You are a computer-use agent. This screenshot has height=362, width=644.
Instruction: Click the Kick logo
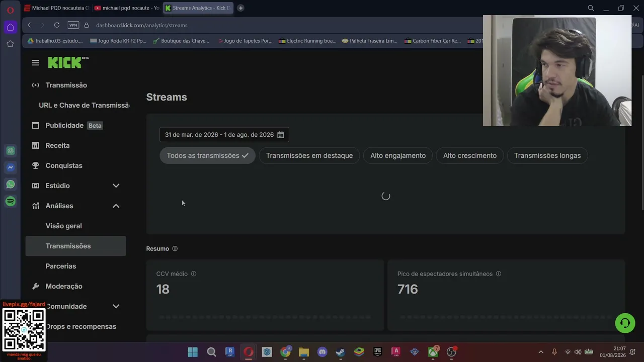(x=68, y=62)
